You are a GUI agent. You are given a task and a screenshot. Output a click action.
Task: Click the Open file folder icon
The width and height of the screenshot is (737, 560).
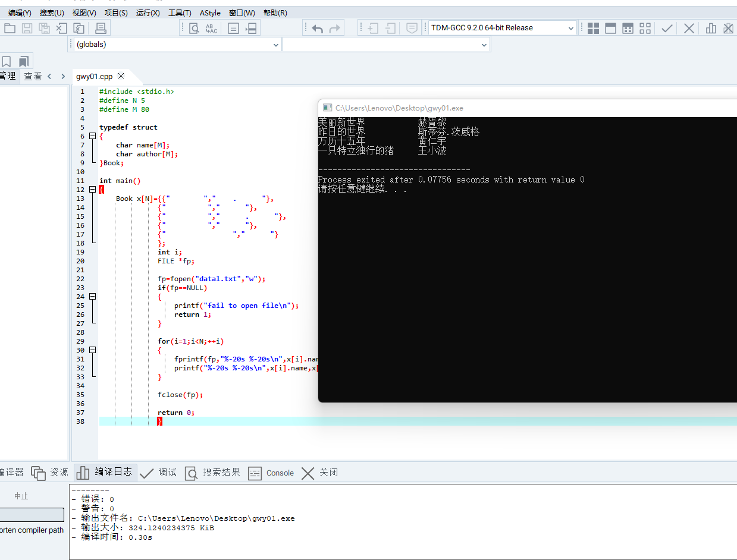click(10, 28)
